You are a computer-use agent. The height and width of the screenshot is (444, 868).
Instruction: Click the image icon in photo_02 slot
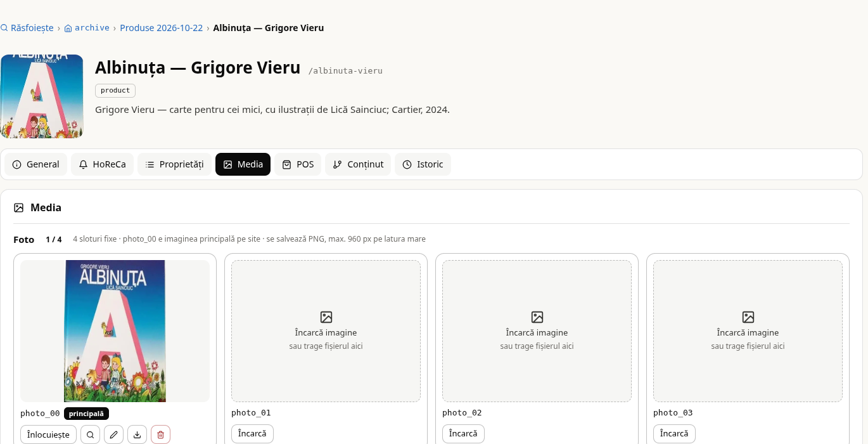(x=537, y=317)
